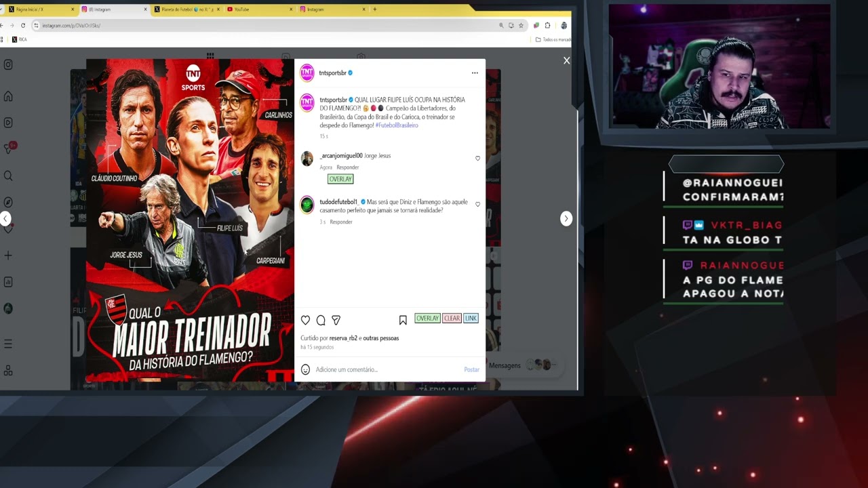Open the browser extensions puzzle icon
868x488 pixels.
point(547,25)
